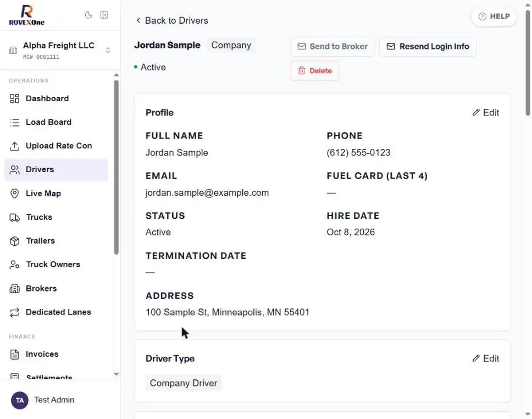The width and height of the screenshot is (532, 419).
Task: Click MC# 0001111 text
Action: [x=41, y=57]
